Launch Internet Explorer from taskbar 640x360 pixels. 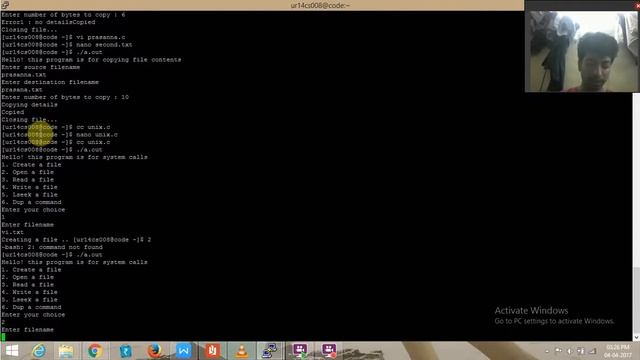(39, 351)
